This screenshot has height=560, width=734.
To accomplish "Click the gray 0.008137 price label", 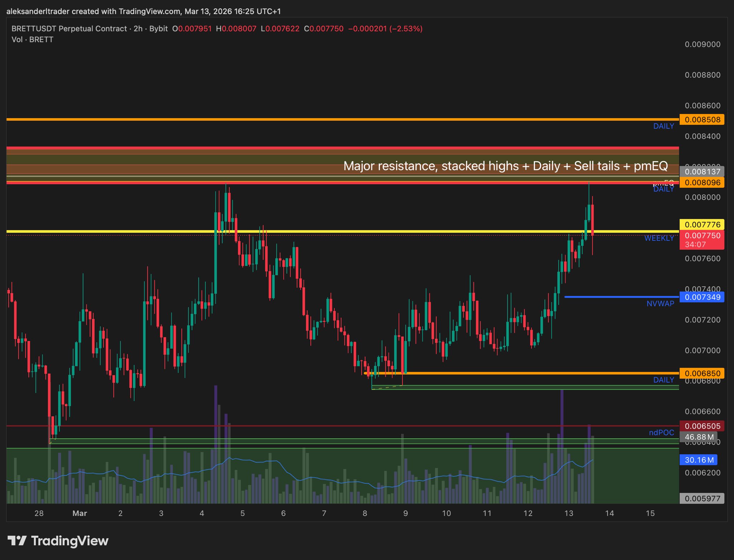I will (702, 172).
